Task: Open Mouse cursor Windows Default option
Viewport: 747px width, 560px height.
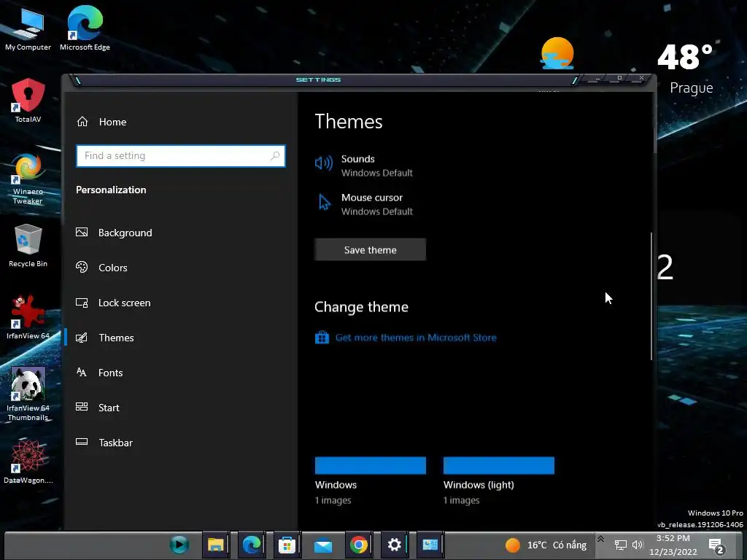Action: [365, 204]
